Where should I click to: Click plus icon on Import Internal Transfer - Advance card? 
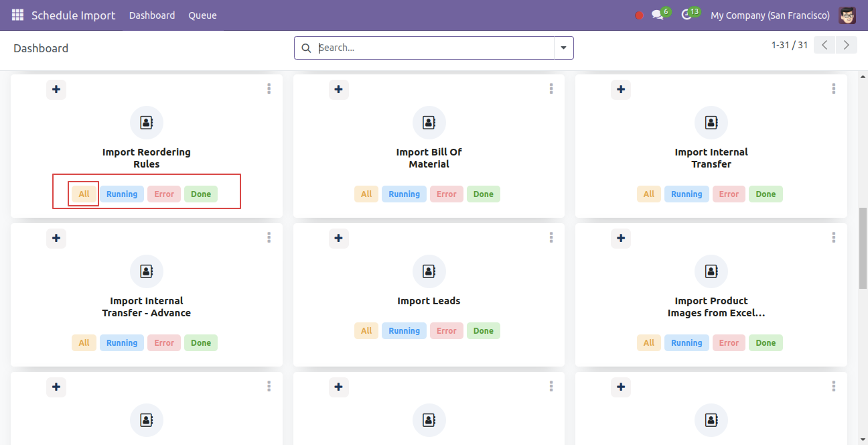coord(56,238)
